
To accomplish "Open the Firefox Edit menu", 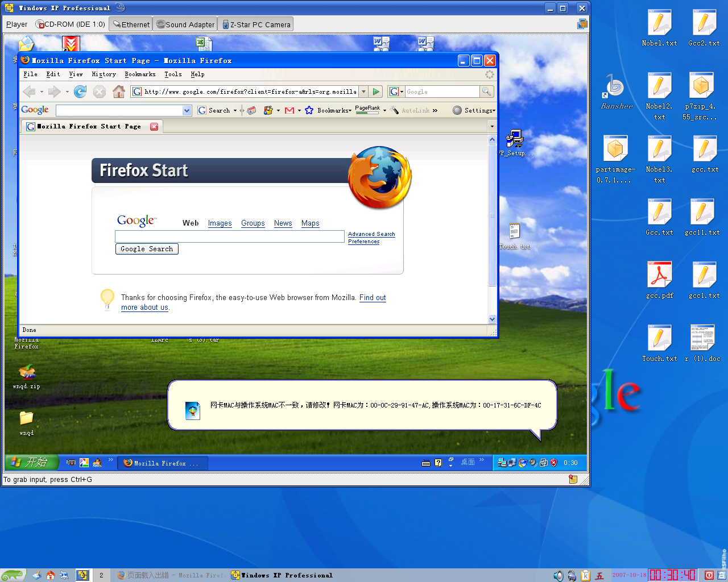I will point(53,74).
